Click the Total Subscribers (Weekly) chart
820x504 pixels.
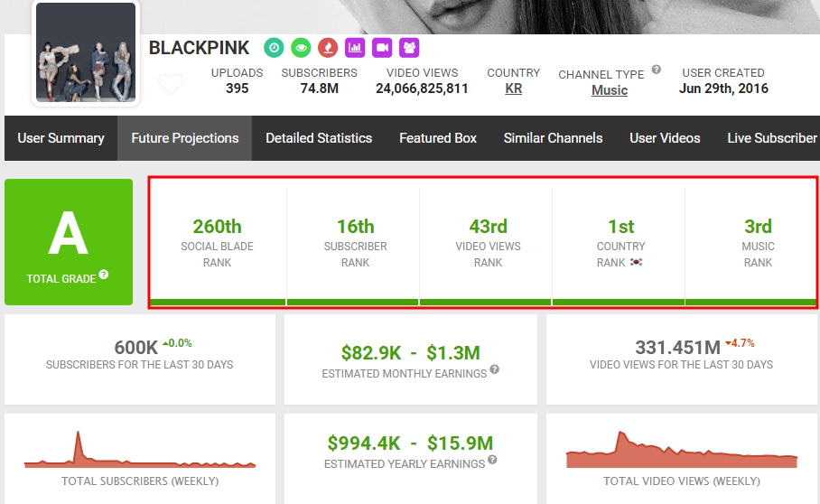click(140, 449)
